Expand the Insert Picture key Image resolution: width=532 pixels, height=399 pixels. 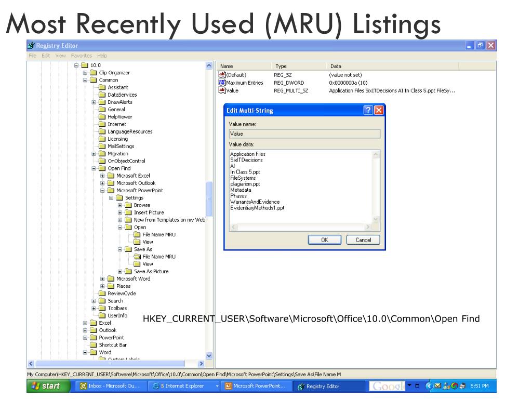120,212
